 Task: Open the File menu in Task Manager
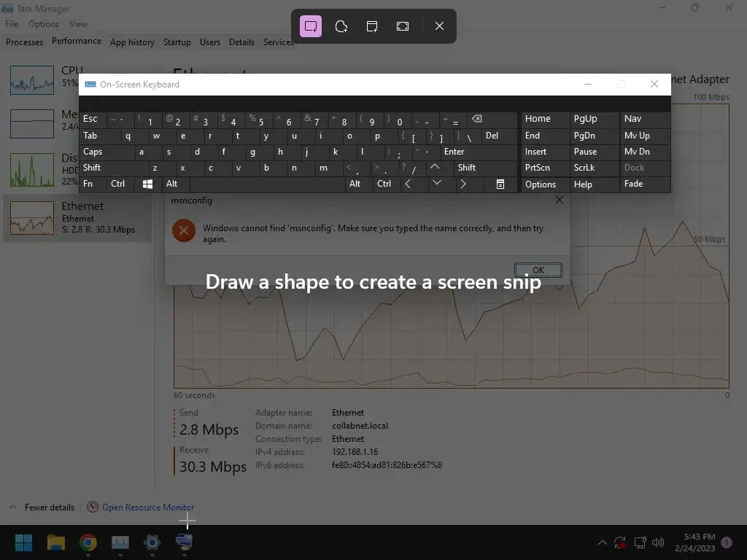[x=12, y=24]
